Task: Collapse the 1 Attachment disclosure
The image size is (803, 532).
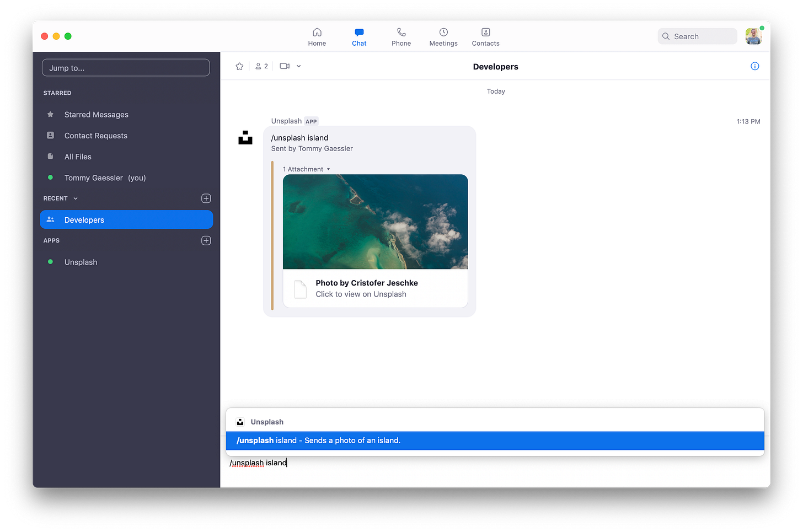Action: 328,169
